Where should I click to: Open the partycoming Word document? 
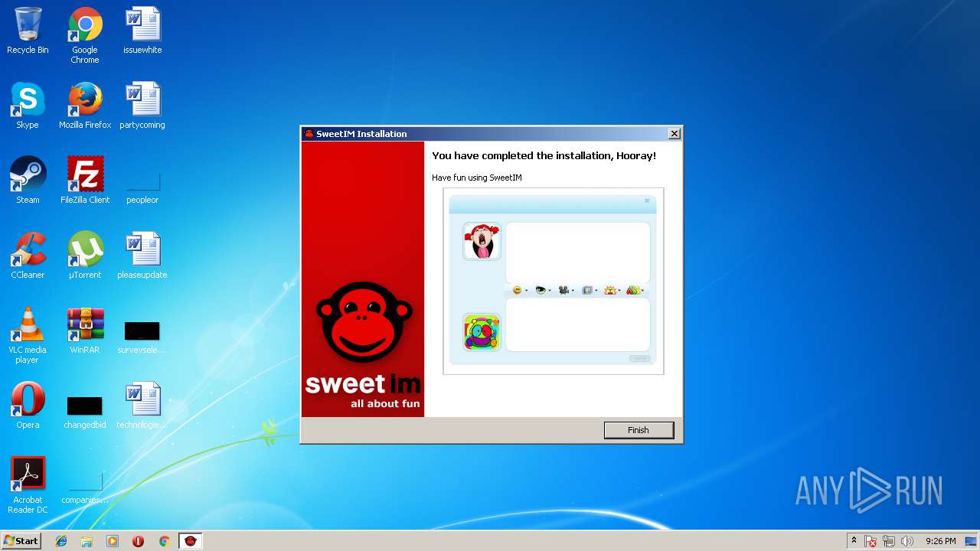coord(142,106)
